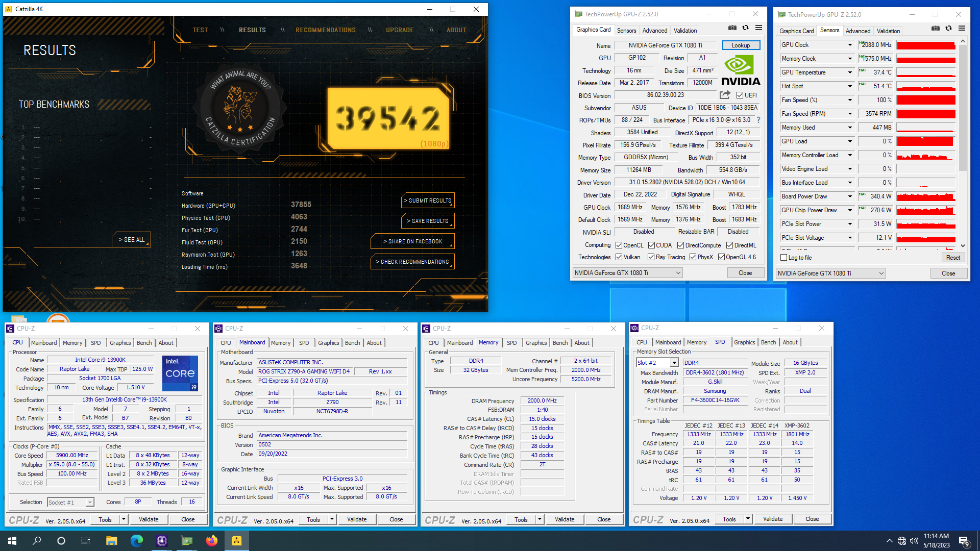
Task: Click the Catzilla icon on the taskbar
Action: click(x=237, y=541)
